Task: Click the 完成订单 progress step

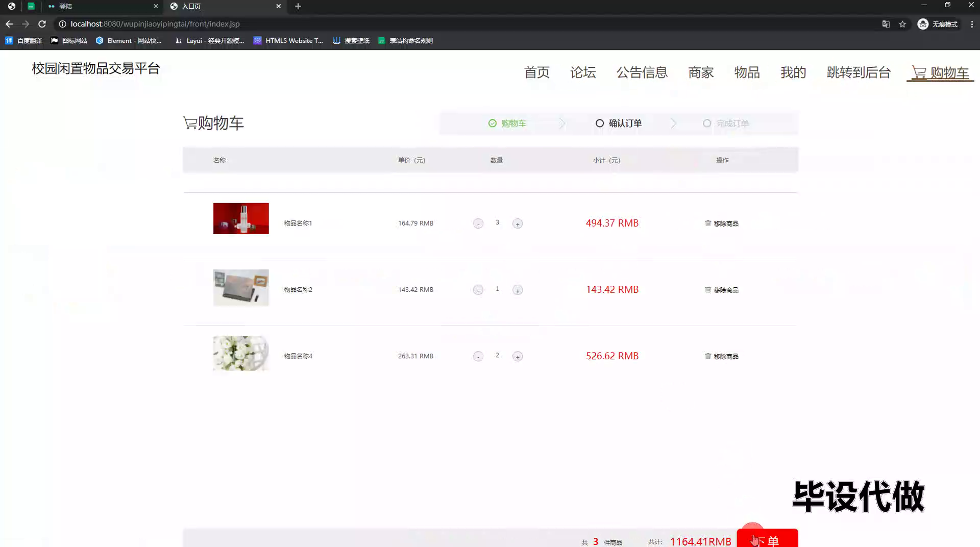Action: [726, 123]
